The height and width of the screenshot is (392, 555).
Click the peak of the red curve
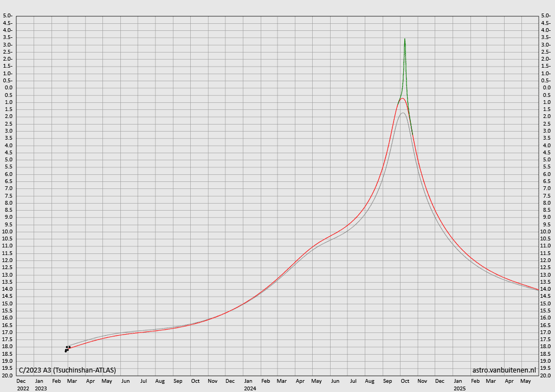[403, 98]
